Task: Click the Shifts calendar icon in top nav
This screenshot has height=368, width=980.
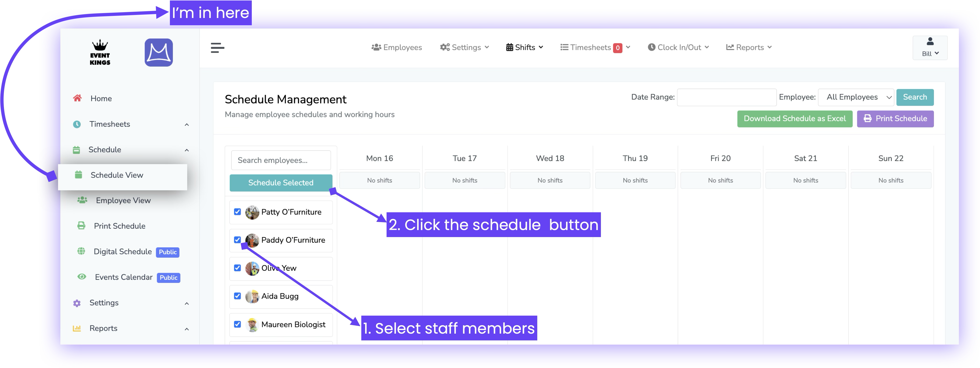Action: [x=509, y=47]
